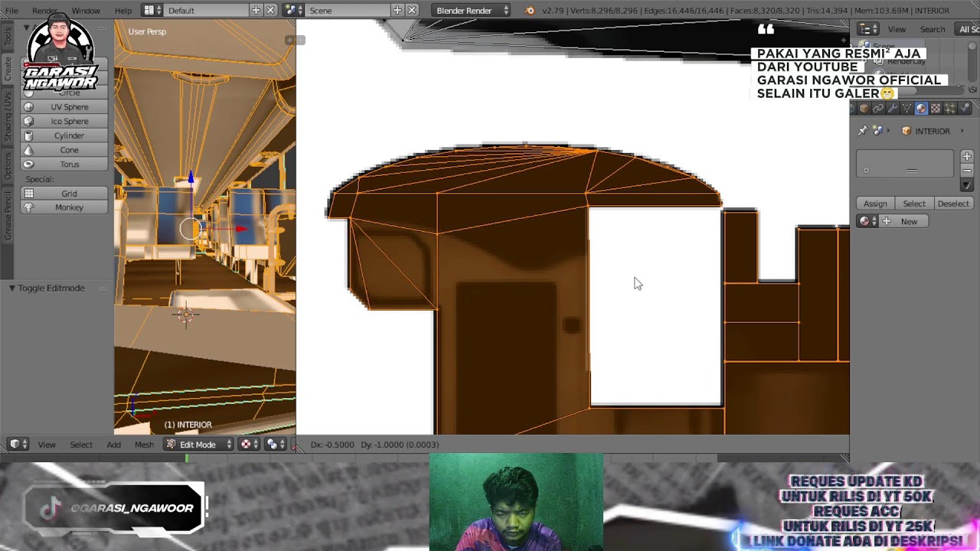The image size is (980, 551).
Task: Add a Cylinder mesh
Action: [x=64, y=135]
